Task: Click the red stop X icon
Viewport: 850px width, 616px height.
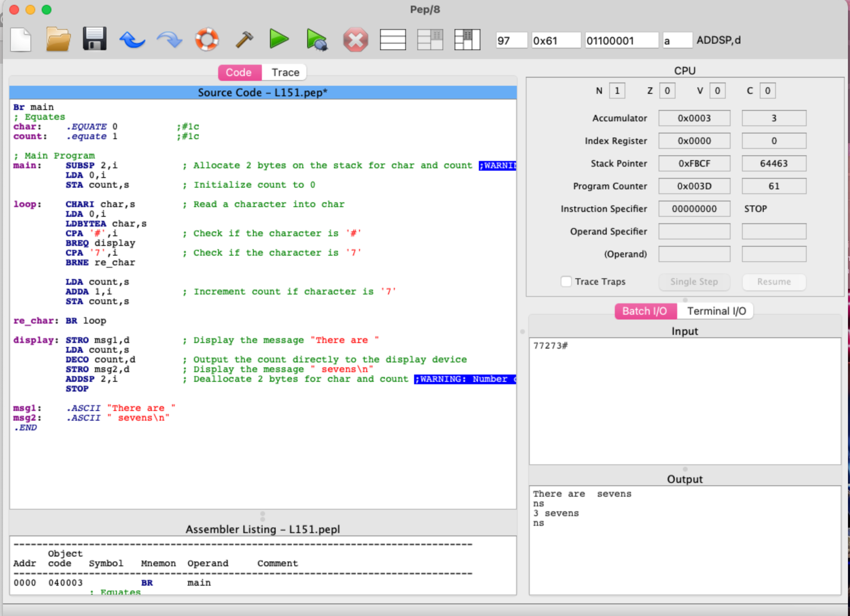Action: [355, 40]
